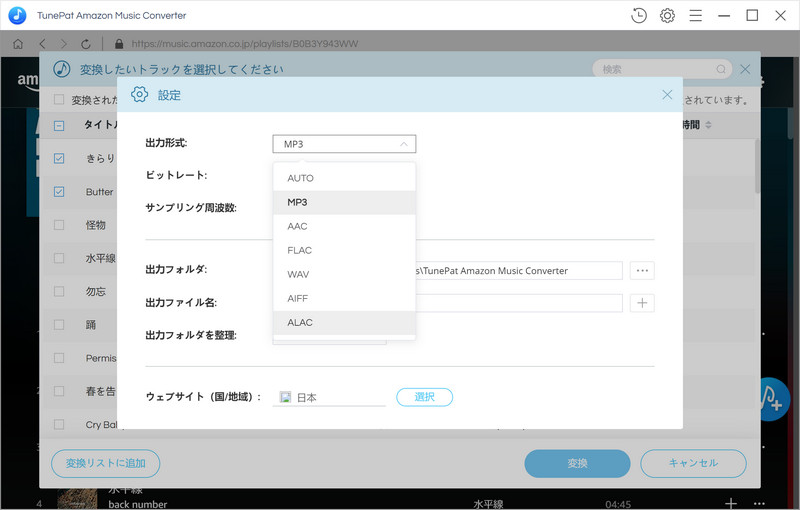Click the 変換 convert button
800x510 pixels.
577,463
